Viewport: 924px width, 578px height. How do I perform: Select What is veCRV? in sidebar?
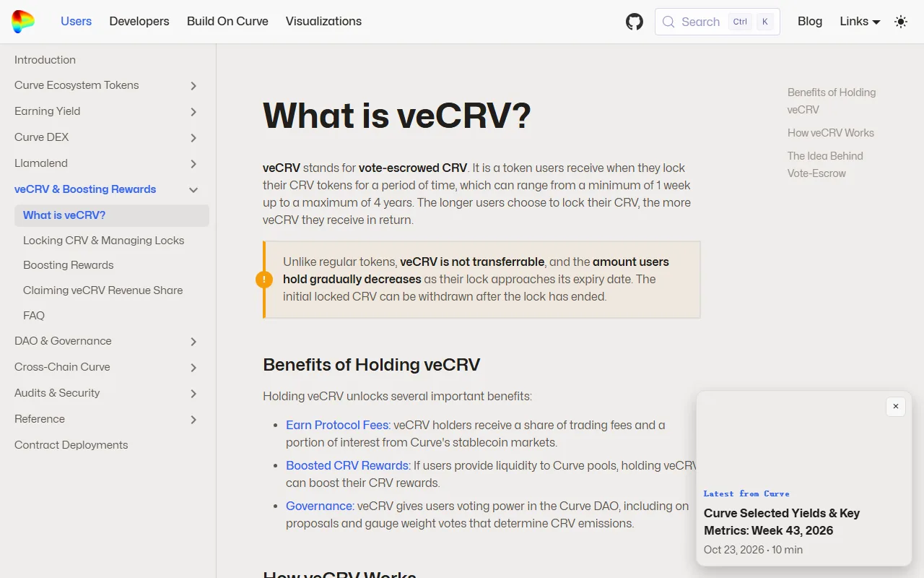point(112,215)
